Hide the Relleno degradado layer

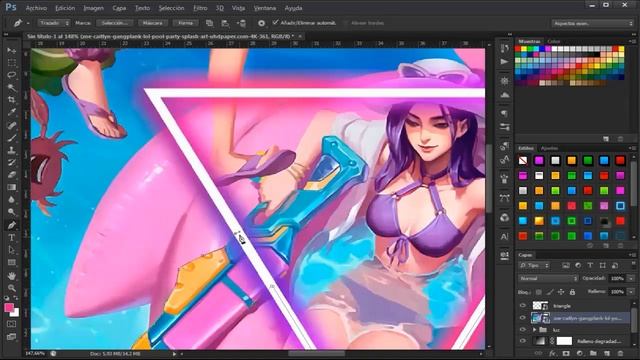point(523,341)
